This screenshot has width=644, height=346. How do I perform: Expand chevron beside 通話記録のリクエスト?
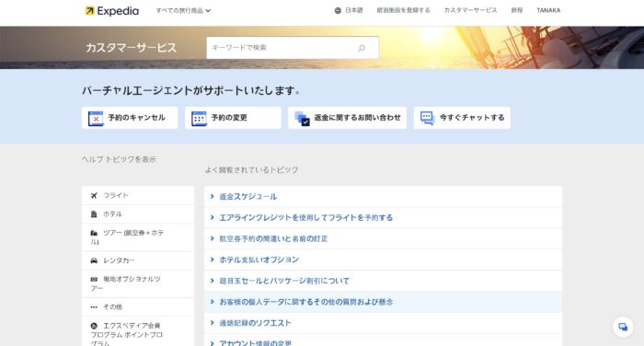coord(213,323)
